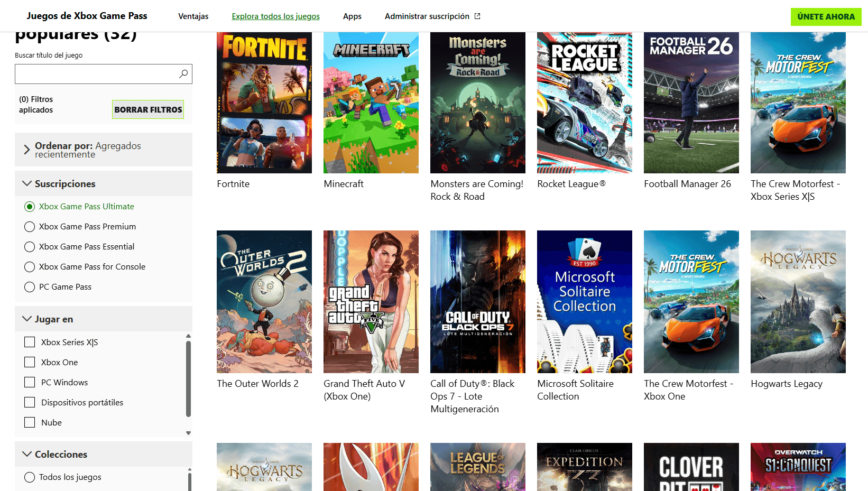Click the external link icon beside Administrar suscripción
868x491 pixels.
(477, 16)
